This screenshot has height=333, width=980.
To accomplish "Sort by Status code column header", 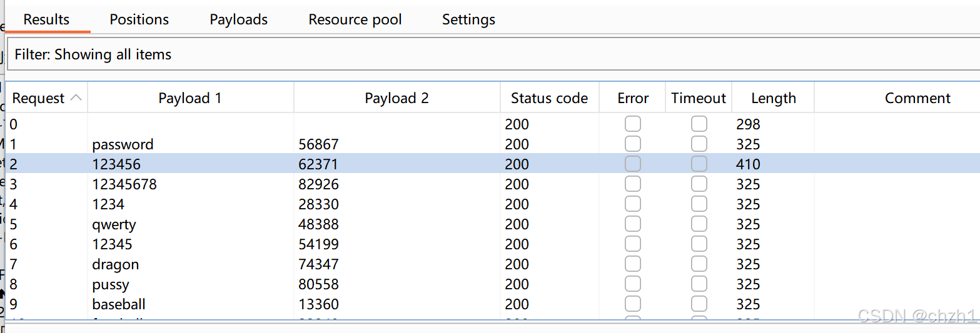I will [549, 98].
